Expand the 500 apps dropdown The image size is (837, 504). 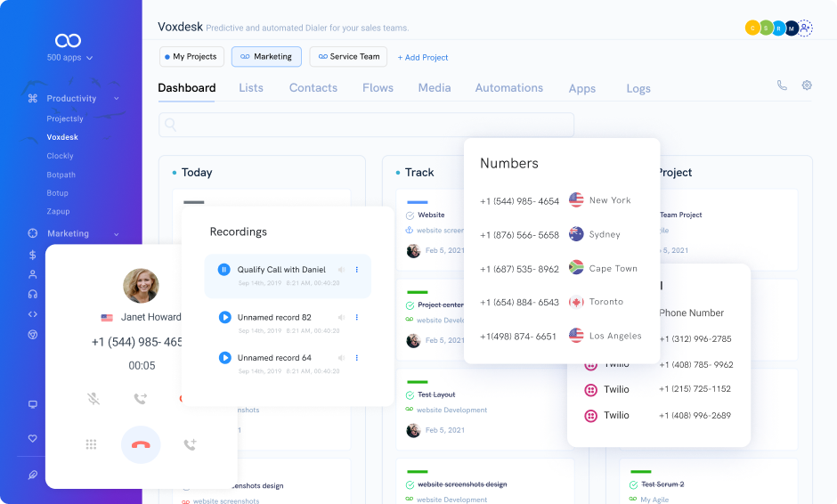[x=69, y=58]
